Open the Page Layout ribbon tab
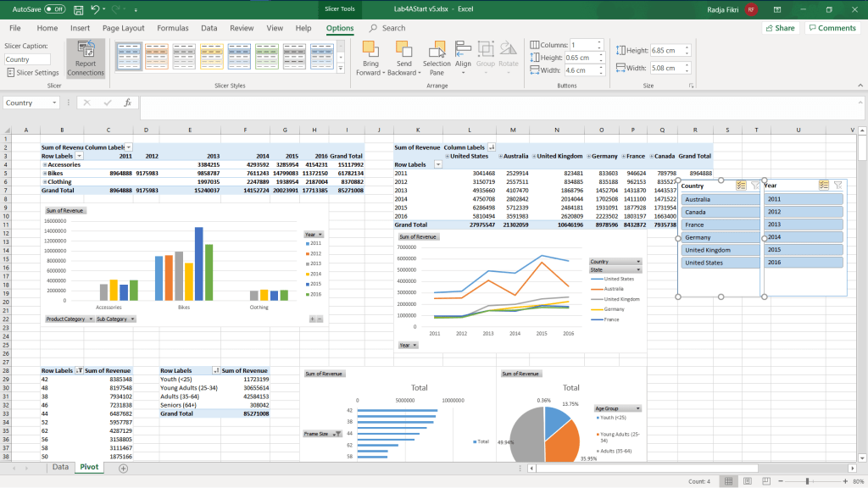The height and width of the screenshot is (488, 868). (x=123, y=28)
